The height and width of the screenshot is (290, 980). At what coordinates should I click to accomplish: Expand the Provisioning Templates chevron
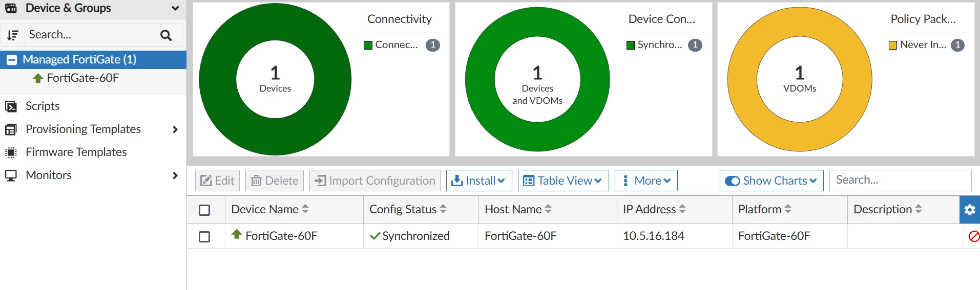click(x=175, y=129)
